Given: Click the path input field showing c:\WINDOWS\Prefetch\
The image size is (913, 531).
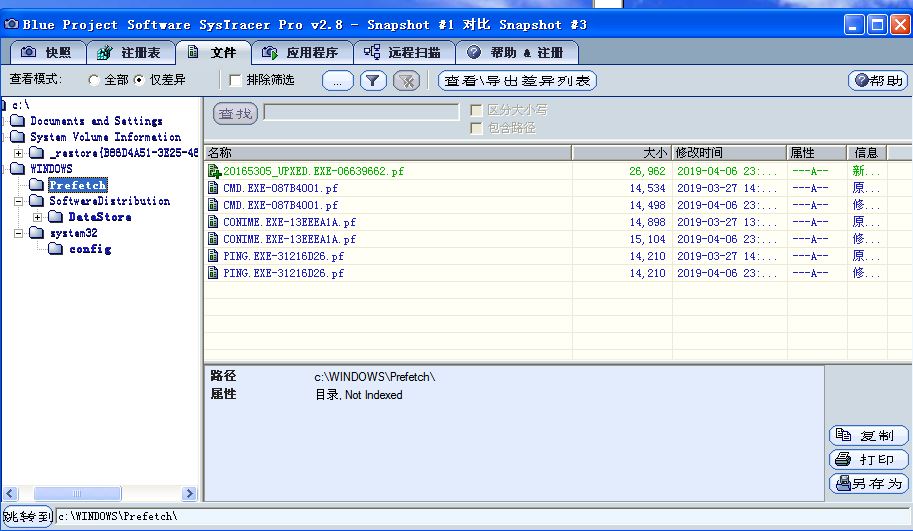Looking at the screenshot, I should pyautogui.click(x=483, y=516).
